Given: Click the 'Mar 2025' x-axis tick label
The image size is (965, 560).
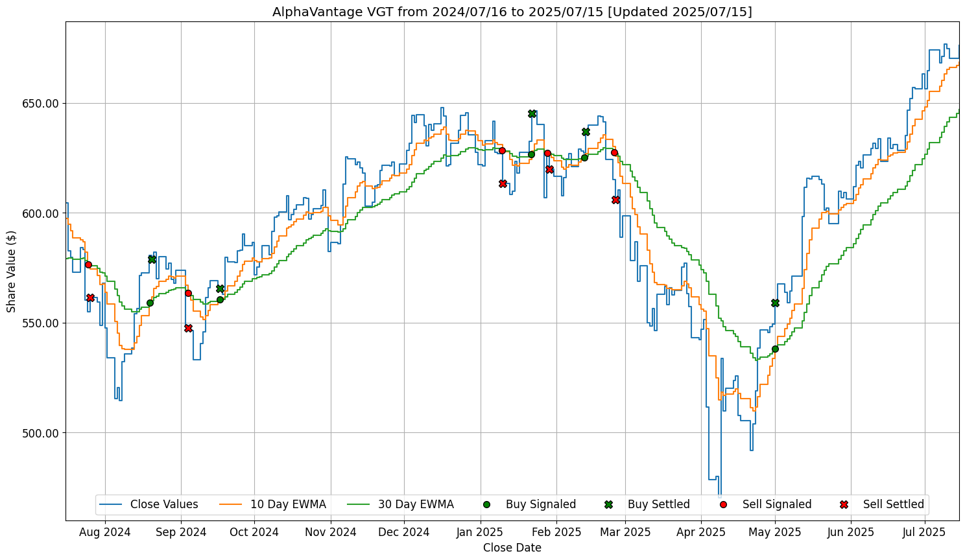Looking at the screenshot, I should [625, 532].
